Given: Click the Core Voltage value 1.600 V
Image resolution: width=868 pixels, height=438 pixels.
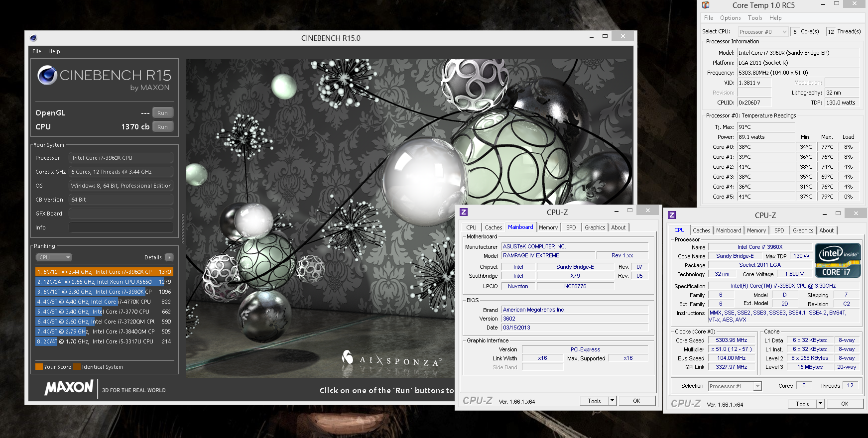Looking at the screenshot, I should 794,274.
